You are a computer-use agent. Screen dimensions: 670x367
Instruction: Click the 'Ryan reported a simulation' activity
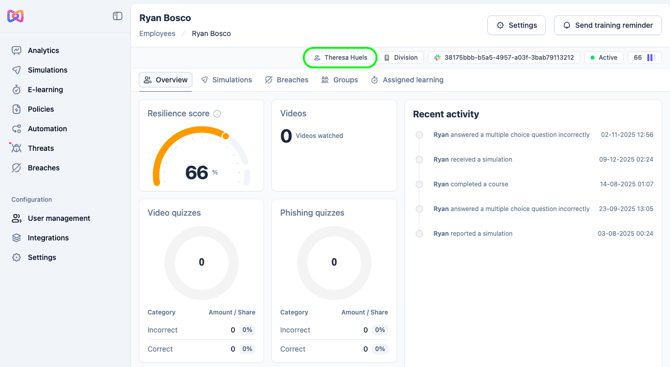[x=534, y=234]
